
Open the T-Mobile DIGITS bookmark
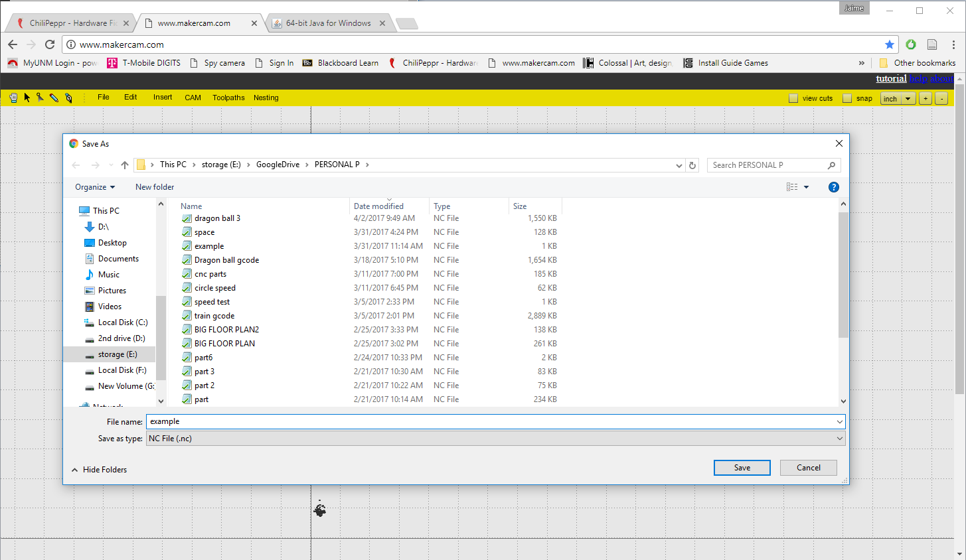144,63
